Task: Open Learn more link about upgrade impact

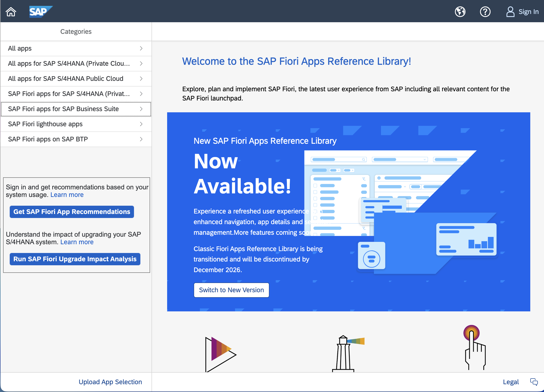Action: (77, 242)
